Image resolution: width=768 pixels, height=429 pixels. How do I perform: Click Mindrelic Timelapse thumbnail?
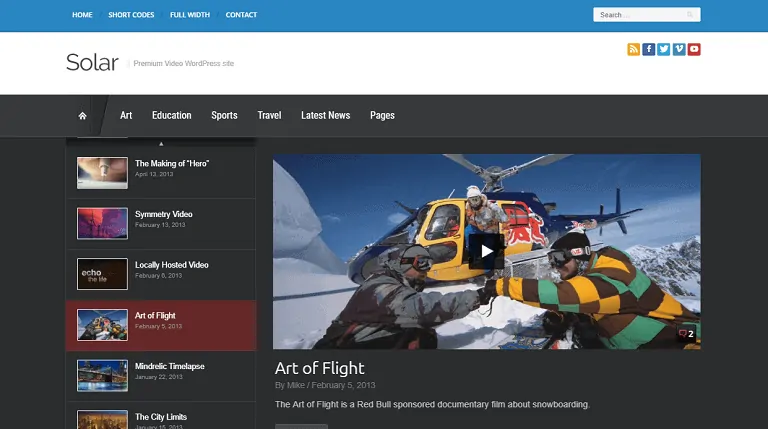coord(102,376)
